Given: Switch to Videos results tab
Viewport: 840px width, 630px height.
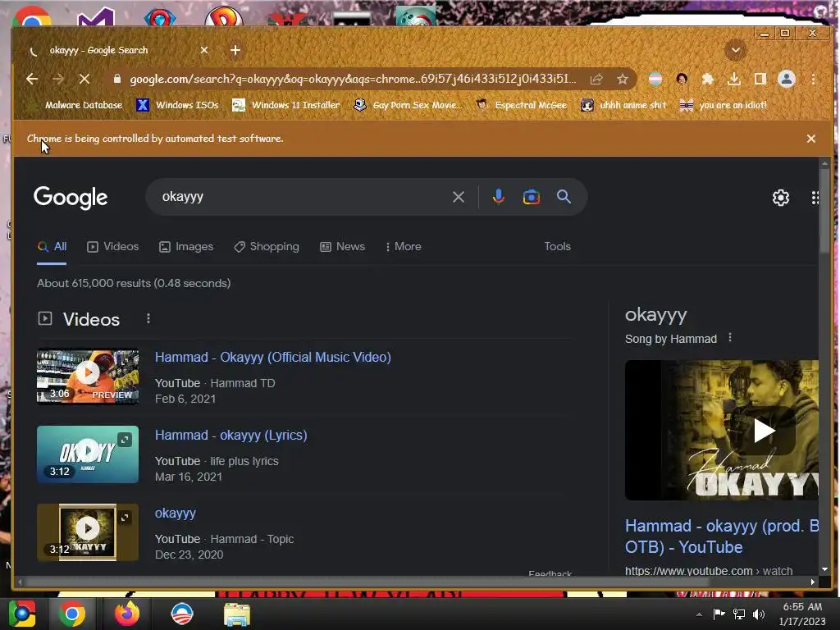Looking at the screenshot, I should pyautogui.click(x=113, y=247).
